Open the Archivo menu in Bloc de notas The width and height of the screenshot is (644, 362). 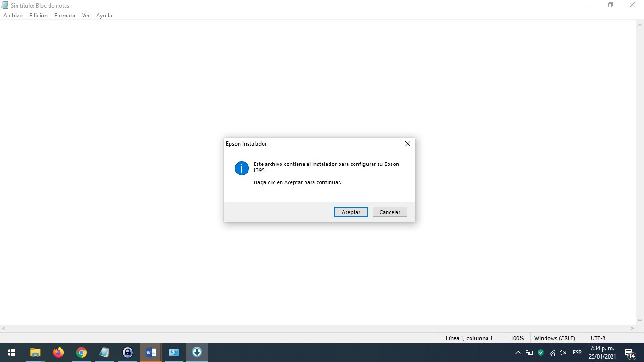tap(13, 16)
